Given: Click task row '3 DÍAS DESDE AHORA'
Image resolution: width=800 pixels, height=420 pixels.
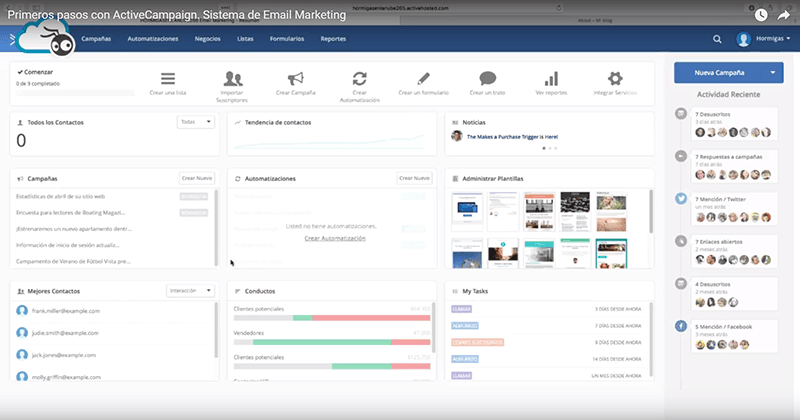Looking at the screenshot, I should click(x=546, y=309).
